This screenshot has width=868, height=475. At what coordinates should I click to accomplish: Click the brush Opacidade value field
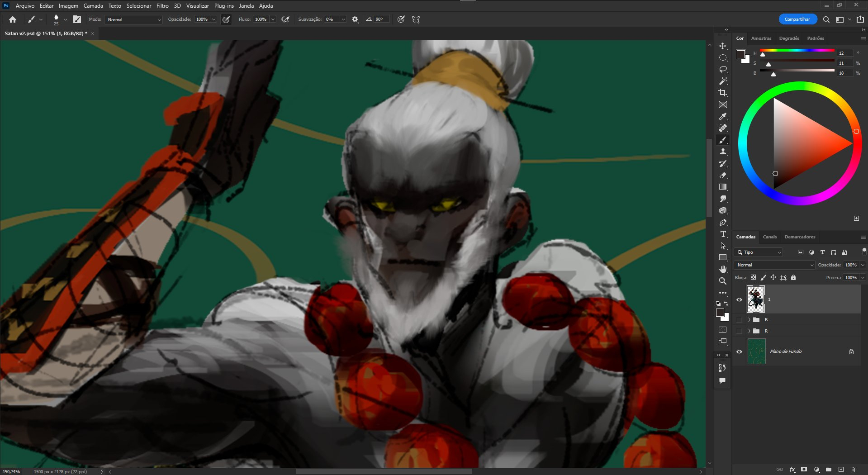click(x=202, y=19)
